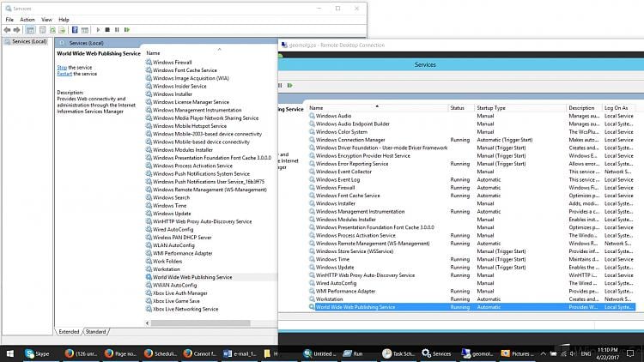
Task: Open the View menu
Action: pyautogui.click(x=46, y=19)
